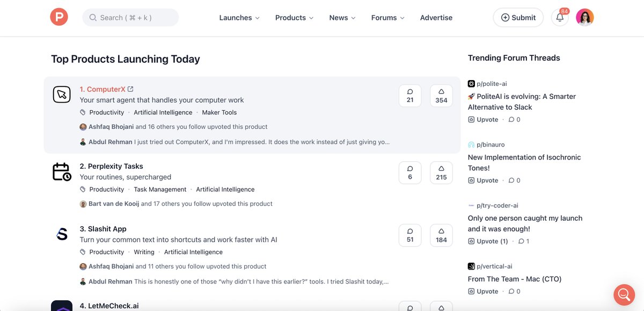Open the Product Hunt logo home
The image size is (644, 311).
(59, 17)
